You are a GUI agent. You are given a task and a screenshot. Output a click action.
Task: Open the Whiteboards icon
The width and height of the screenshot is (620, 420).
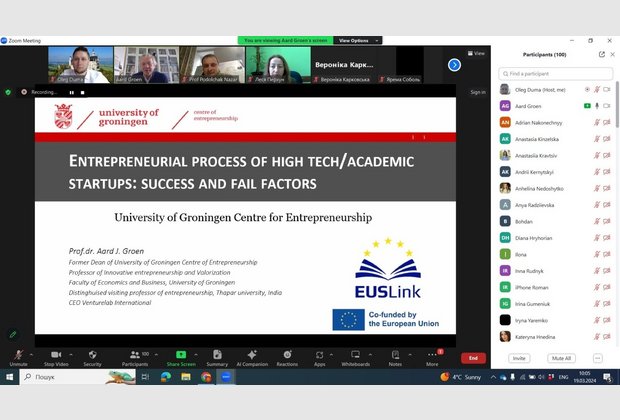tap(355, 354)
